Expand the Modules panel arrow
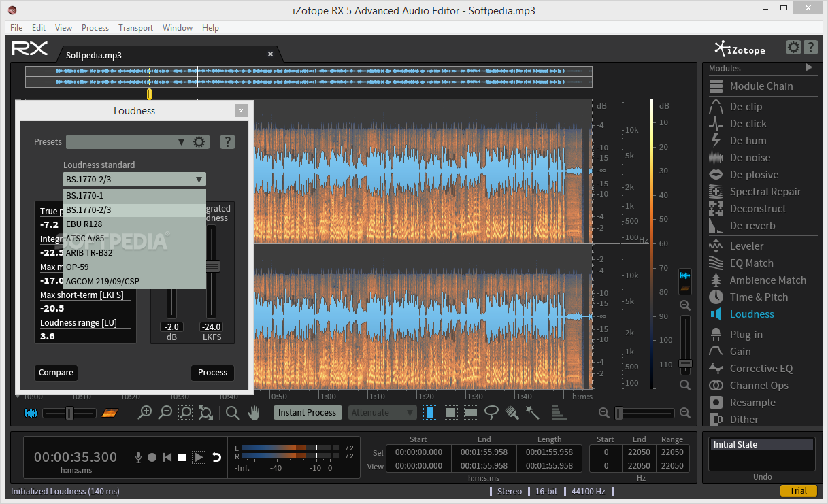 point(809,67)
